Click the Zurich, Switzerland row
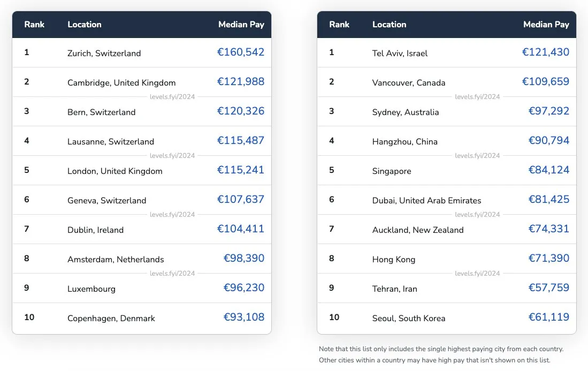 [142, 52]
